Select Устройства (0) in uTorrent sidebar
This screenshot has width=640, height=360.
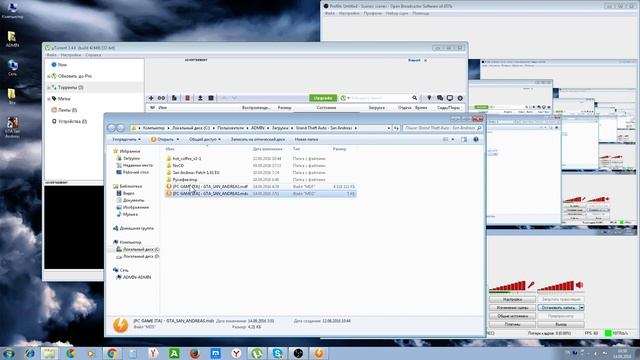(69, 122)
